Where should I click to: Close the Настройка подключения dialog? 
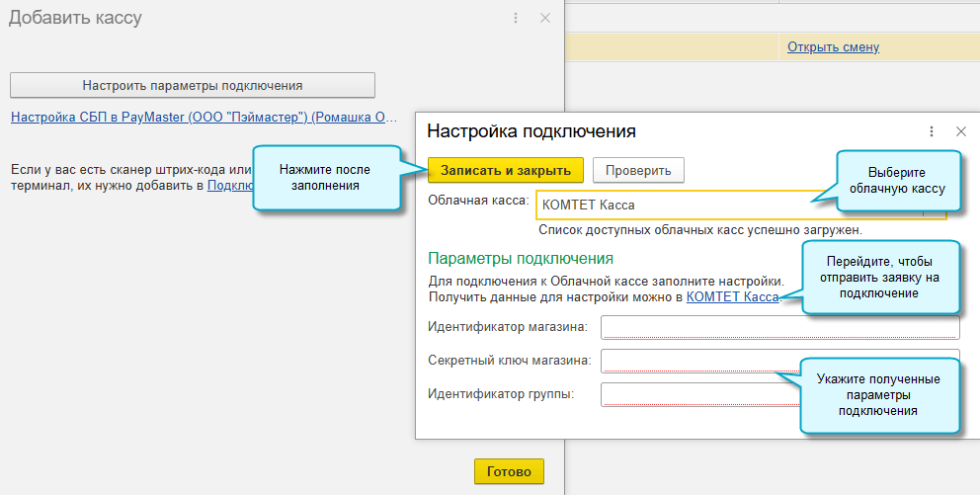point(960,131)
